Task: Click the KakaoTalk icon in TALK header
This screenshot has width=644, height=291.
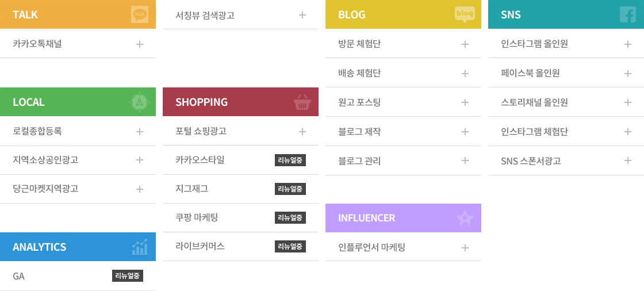Action: pos(140,14)
